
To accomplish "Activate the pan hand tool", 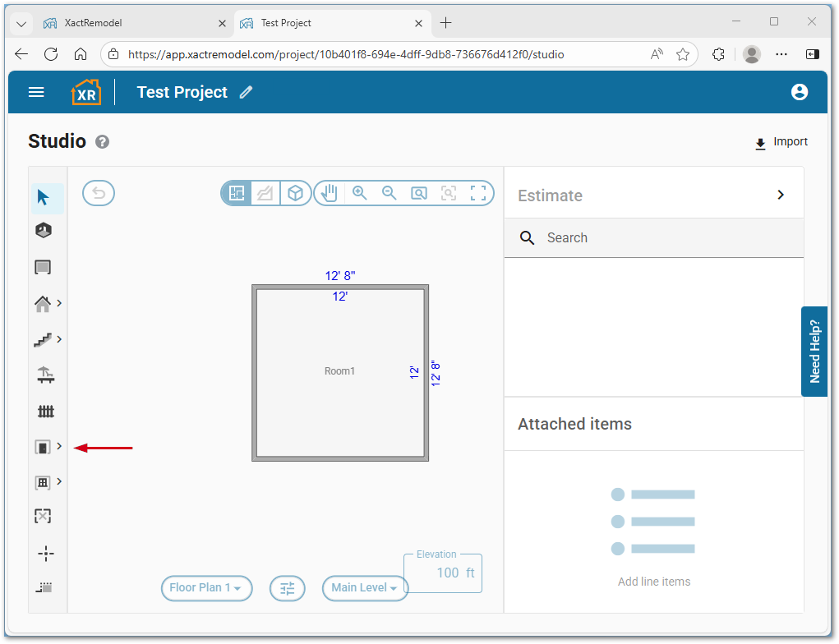I will pyautogui.click(x=330, y=193).
